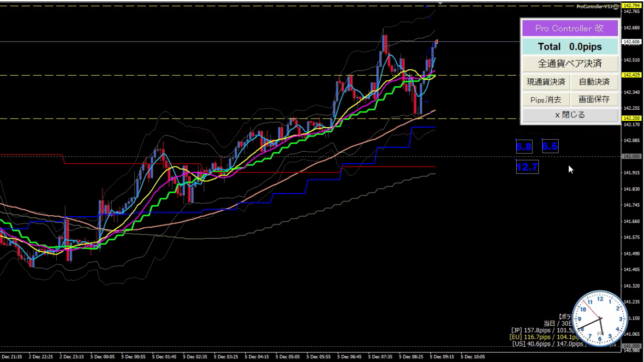Click the chart shift triangle marker
644x362 pixels.
click(x=440, y=3)
